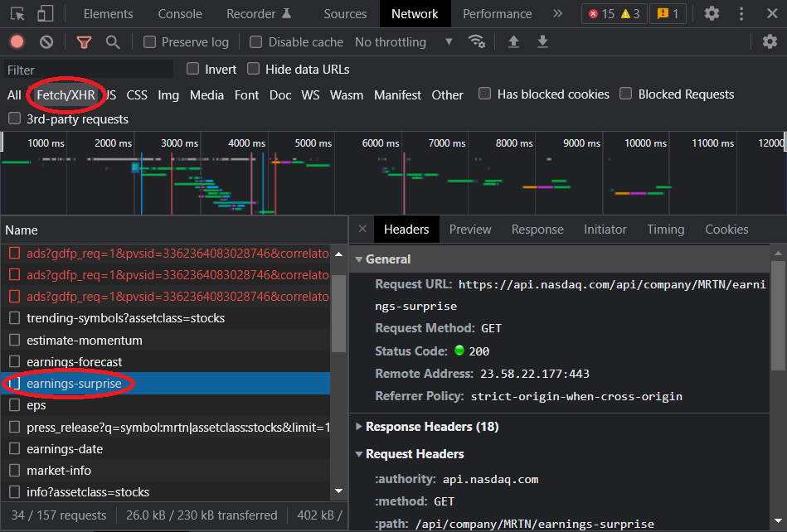
Task: Stop recording network log
Action: (17, 42)
